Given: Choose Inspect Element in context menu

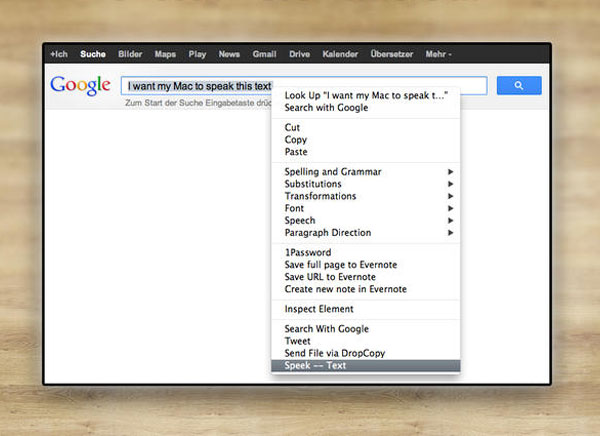Looking at the screenshot, I should point(365,309).
